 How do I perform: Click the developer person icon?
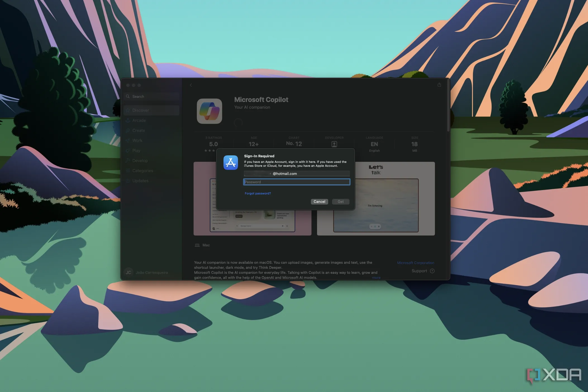pyautogui.click(x=334, y=144)
